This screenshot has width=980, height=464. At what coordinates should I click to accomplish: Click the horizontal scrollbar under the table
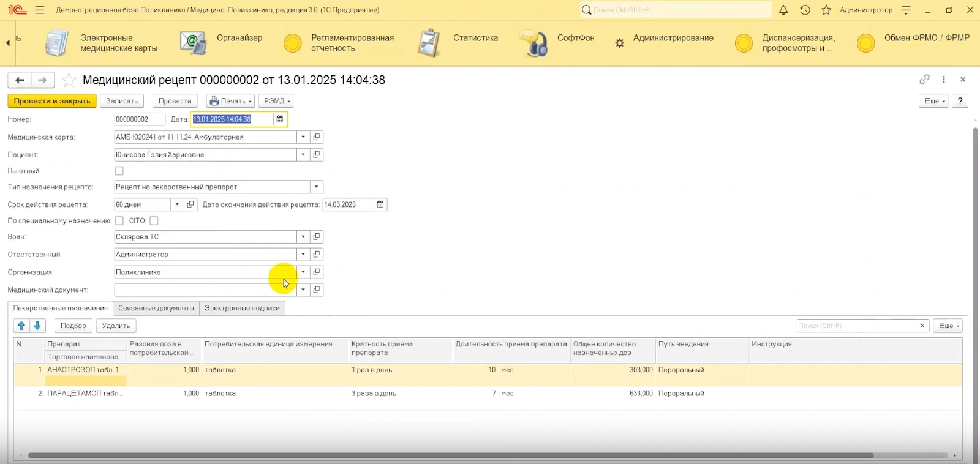450,455
